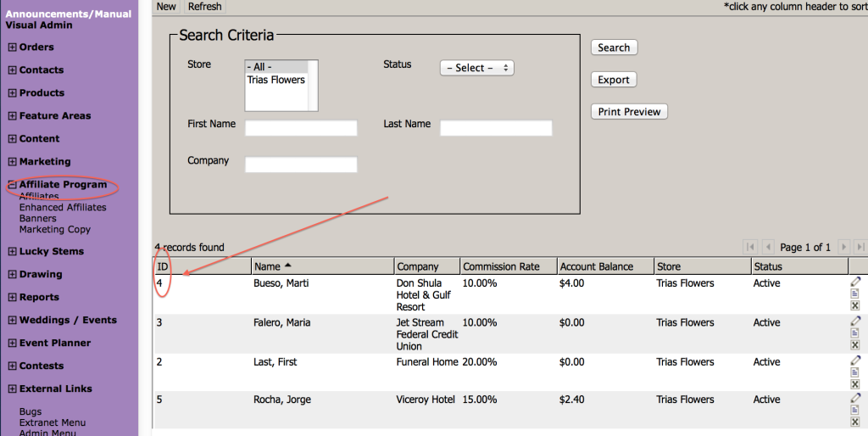Click 'Funeral Home' company cell
The width and height of the screenshot is (868, 436).
click(x=427, y=361)
